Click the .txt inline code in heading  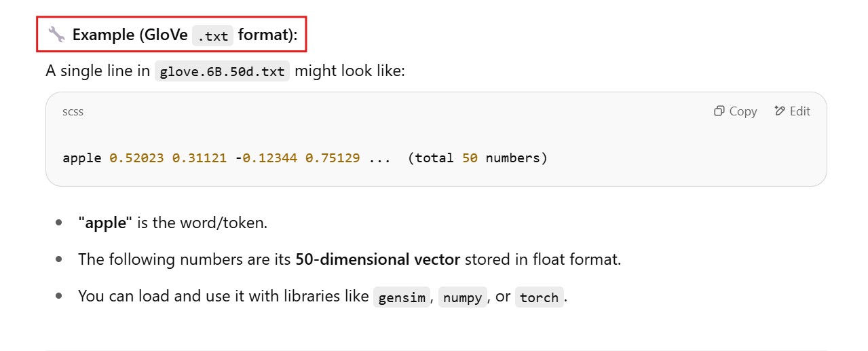click(x=212, y=35)
